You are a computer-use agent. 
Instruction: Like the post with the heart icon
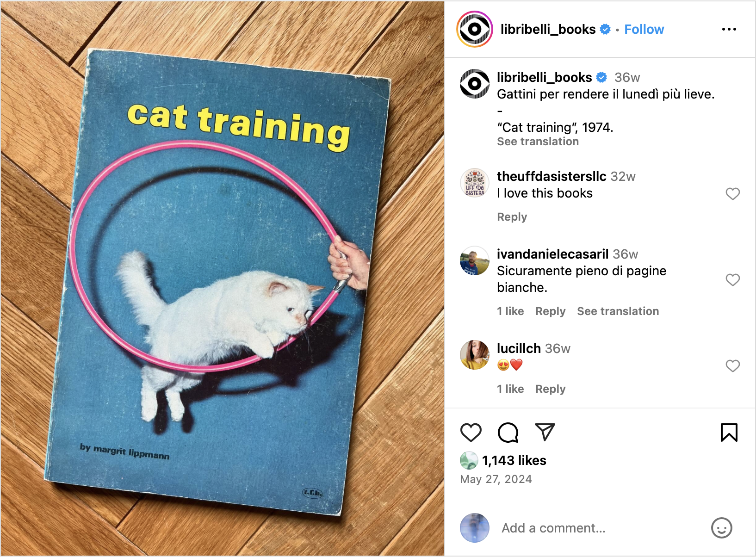coord(471,433)
